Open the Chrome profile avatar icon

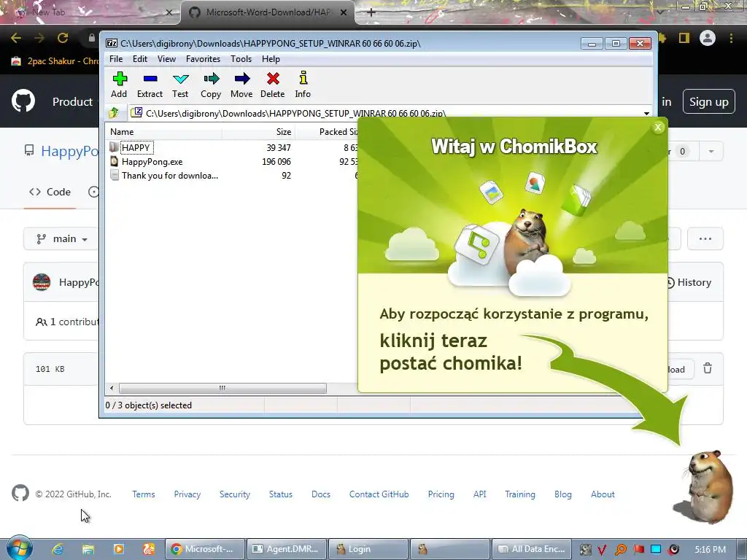tap(707, 38)
